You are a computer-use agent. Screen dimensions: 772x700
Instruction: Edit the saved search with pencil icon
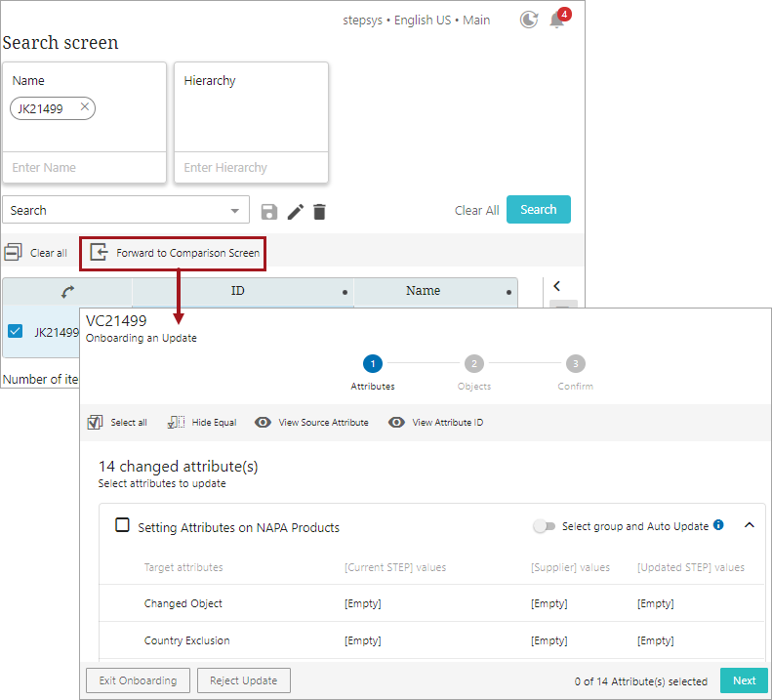296,212
